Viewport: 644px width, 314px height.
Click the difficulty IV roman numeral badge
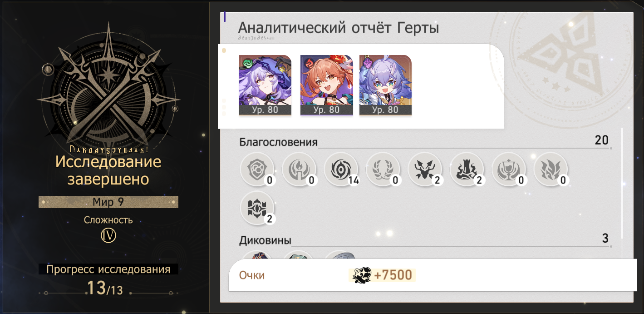(108, 235)
